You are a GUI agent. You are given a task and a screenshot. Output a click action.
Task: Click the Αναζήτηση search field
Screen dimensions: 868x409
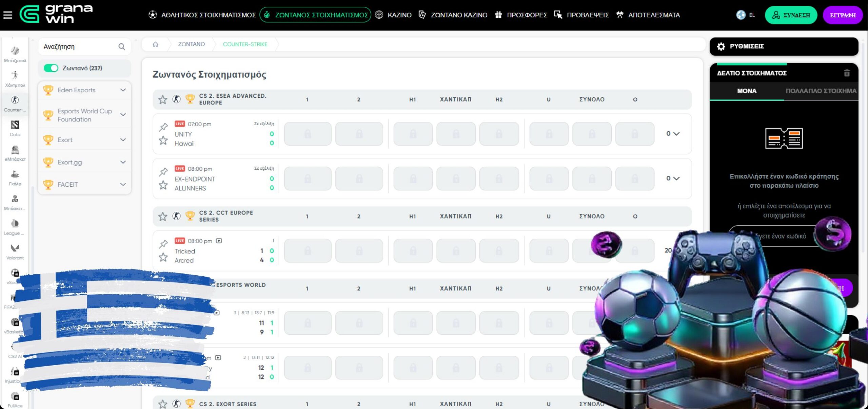point(78,47)
